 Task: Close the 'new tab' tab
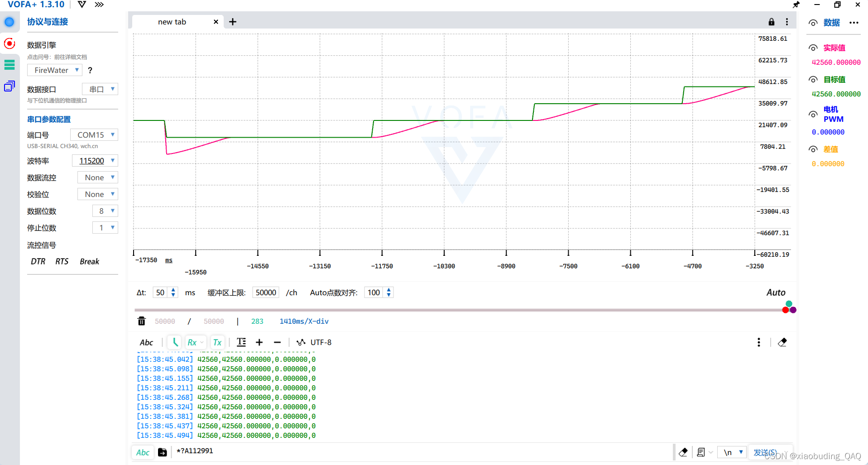coord(216,22)
